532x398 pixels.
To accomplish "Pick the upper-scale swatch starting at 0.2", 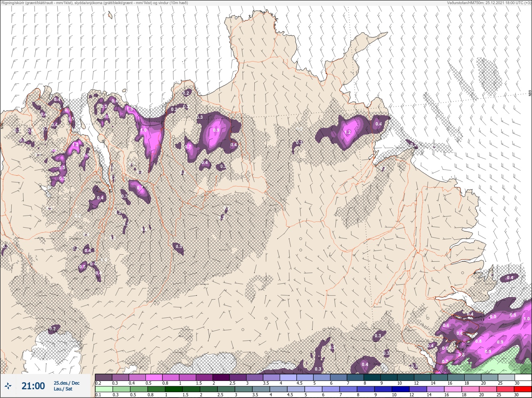I will 104,377.
